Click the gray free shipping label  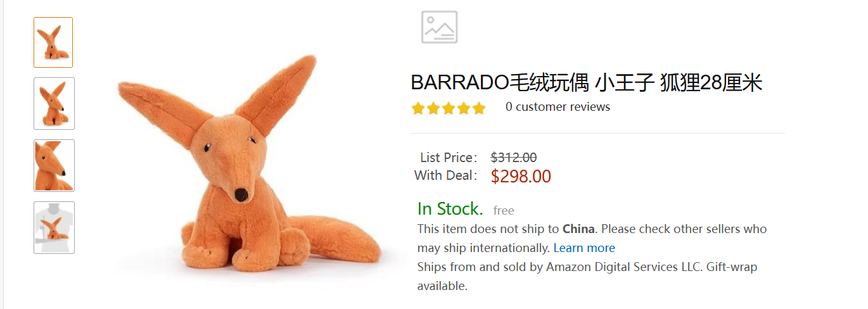(x=504, y=211)
